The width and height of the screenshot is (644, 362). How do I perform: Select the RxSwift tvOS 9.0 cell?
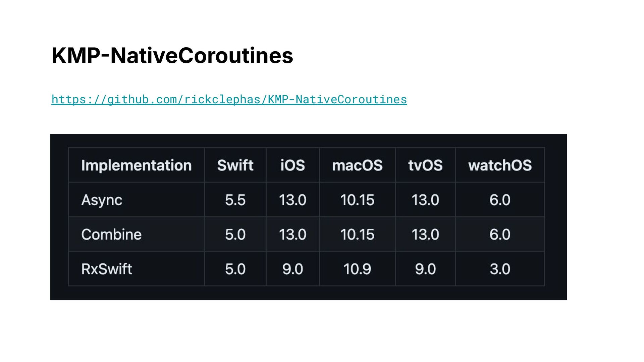pyautogui.click(x=425, y=269)
